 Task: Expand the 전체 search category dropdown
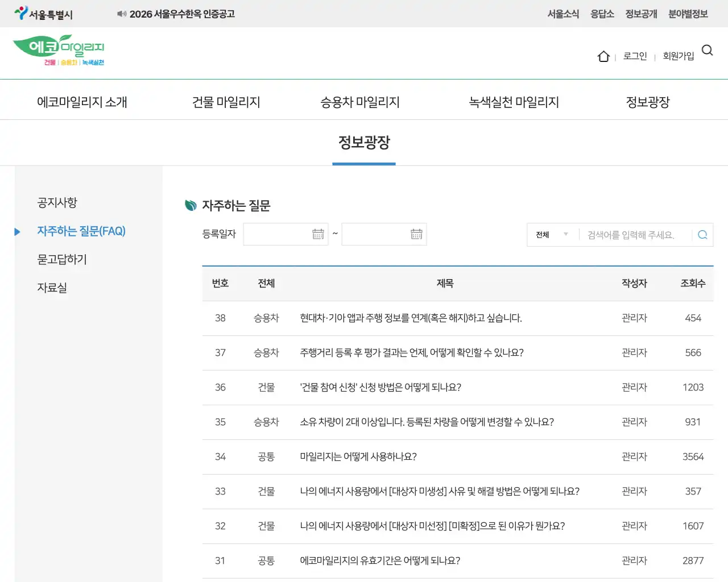pyautogui.click(x=552, y=235)
